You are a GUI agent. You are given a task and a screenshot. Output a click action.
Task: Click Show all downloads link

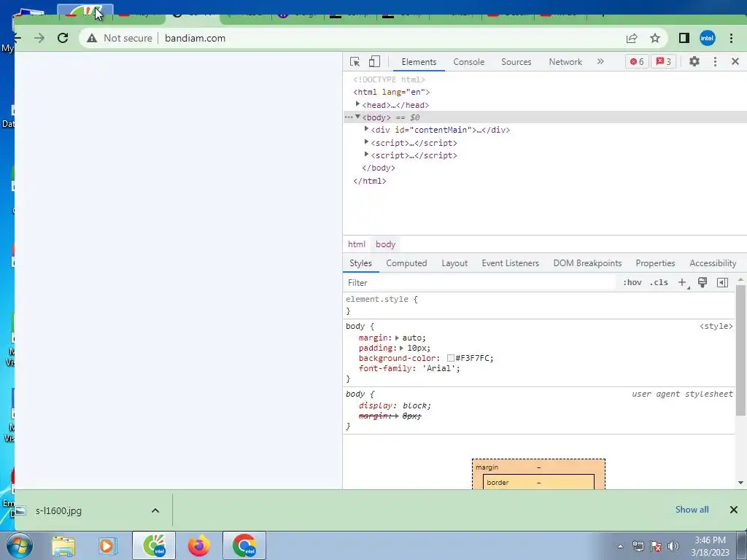(x=692, y=510)
